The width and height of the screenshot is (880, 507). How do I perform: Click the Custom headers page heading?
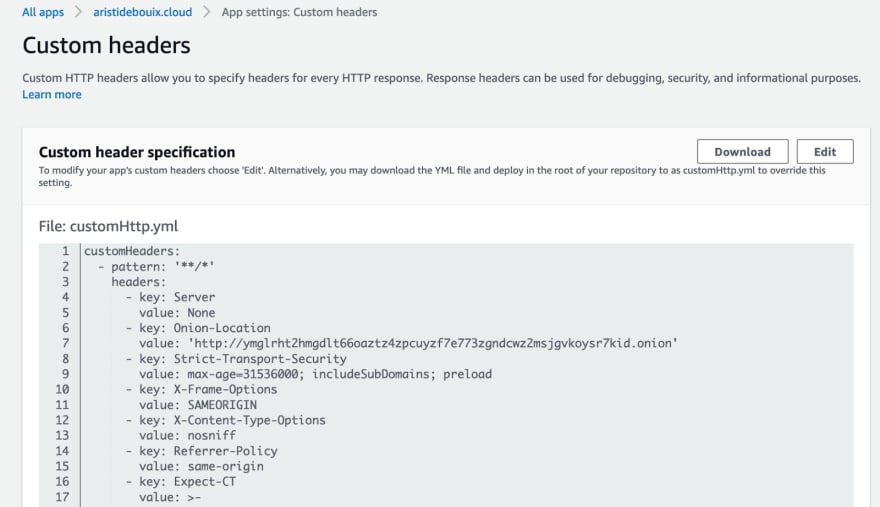[106, 45]
